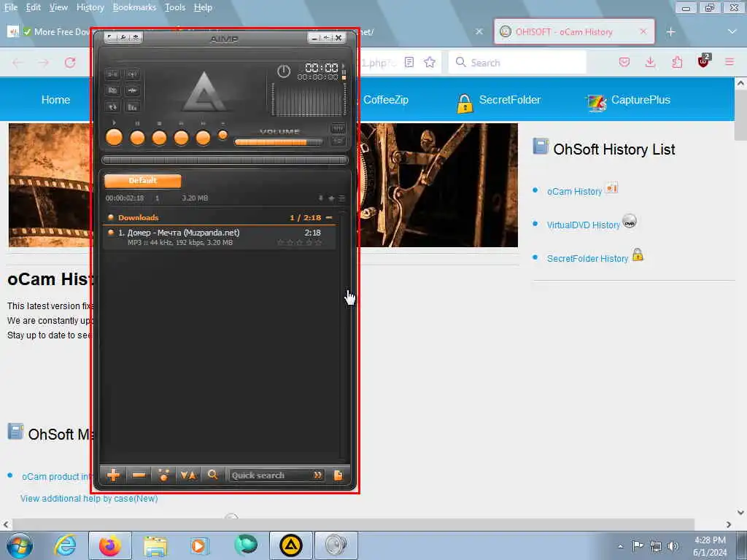
Task: Open AIMP playlist menu lines icon
Action: coord(341,198)
